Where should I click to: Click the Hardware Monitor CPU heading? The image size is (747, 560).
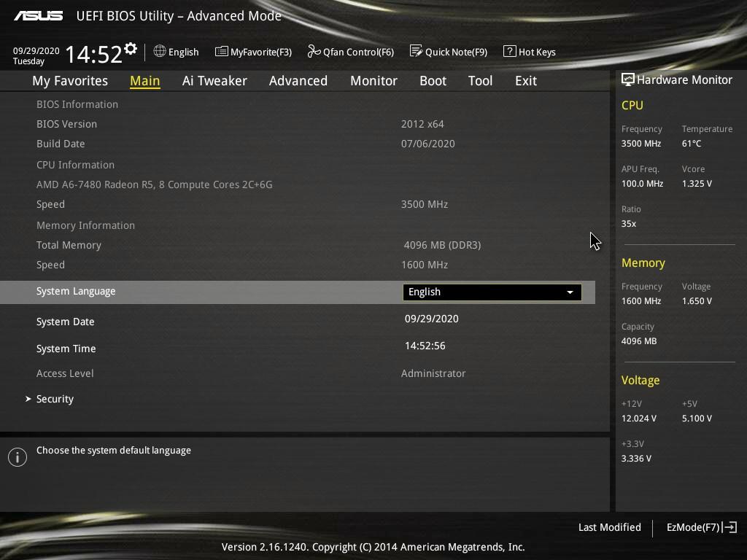coord(632,105)
